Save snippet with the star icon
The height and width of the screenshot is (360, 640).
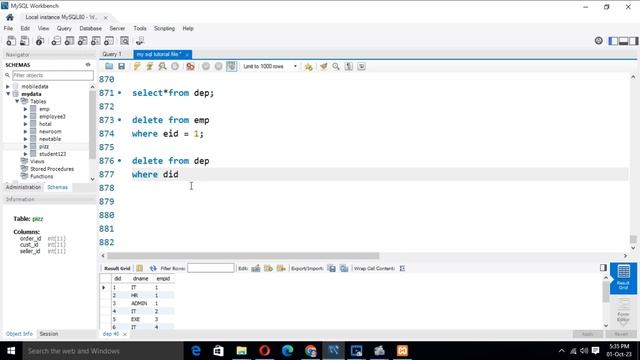(x=309, y=66)
